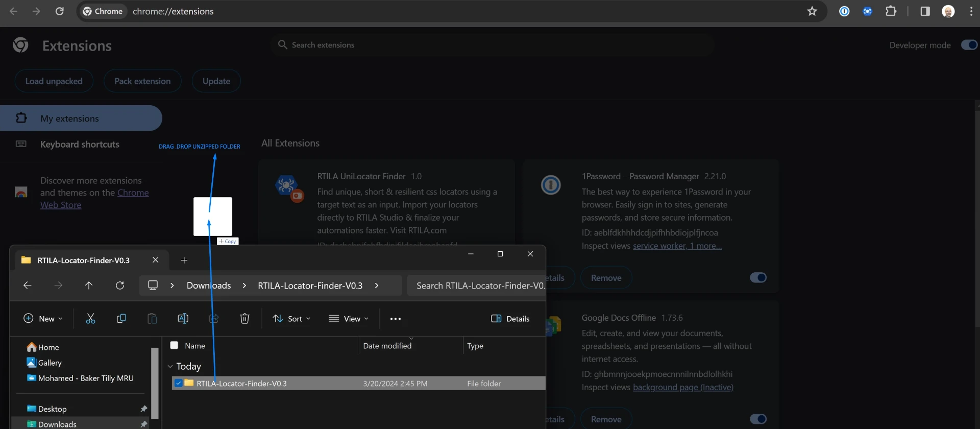This screenshot has width=980, height=429.
Task: Click Downloads in the breadcrumb path
Action: (x=209, y=285)
